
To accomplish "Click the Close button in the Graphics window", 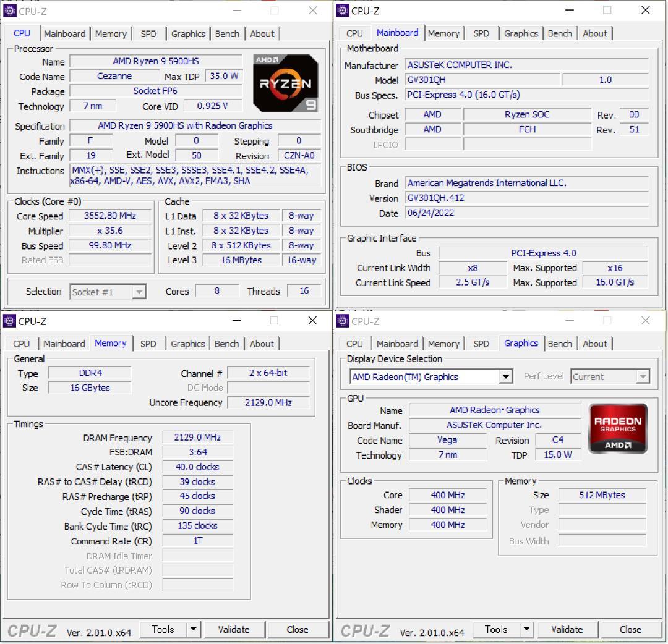I will pos(631,629).
